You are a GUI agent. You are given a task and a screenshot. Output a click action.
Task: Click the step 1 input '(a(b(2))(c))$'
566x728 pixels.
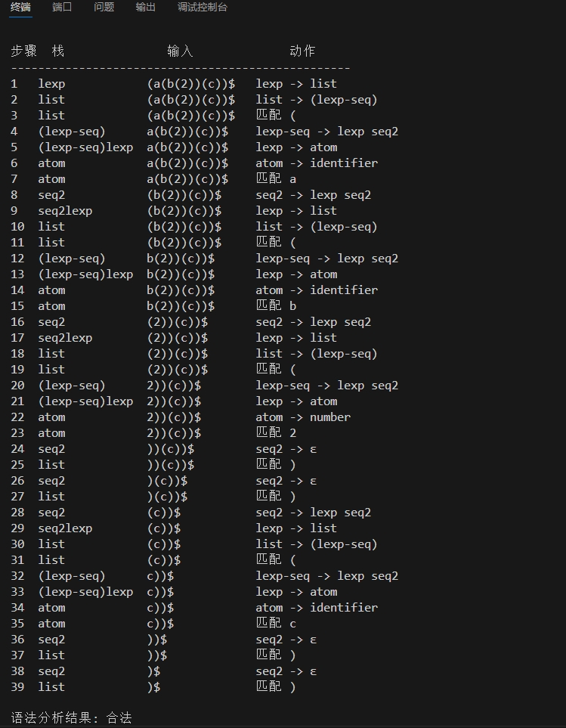[x=191, y=84]
